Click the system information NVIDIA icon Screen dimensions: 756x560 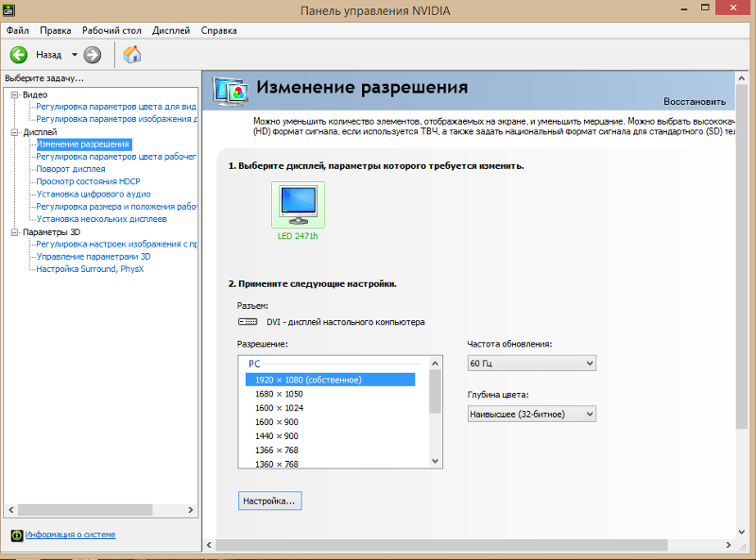tap(17, 535)
